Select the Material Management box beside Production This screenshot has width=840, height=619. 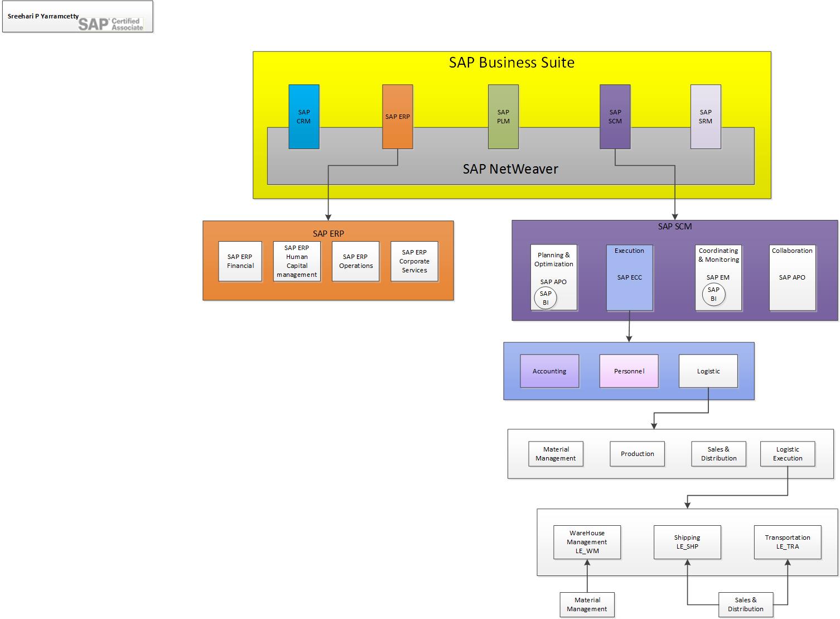pyautogui.click(x=556, y=454)
